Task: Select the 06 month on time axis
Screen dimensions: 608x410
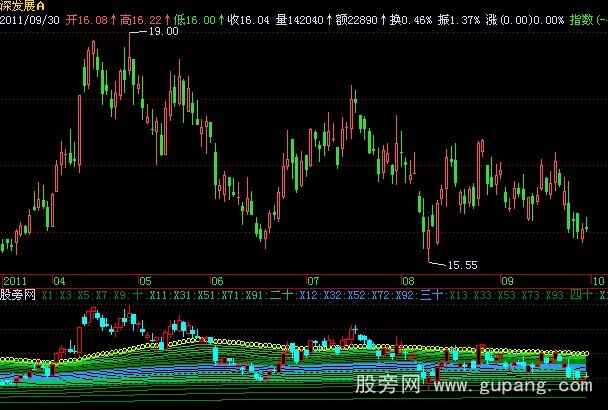Action: pos(215,282)
